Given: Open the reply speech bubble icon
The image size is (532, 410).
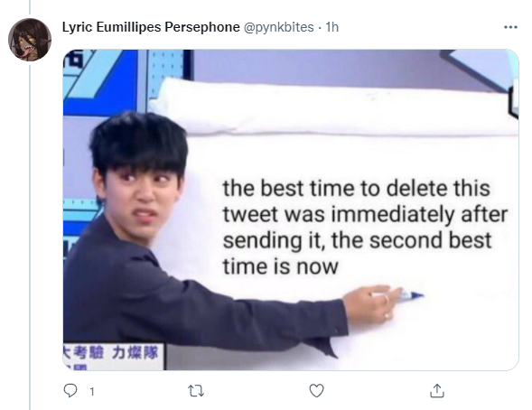Looking at the screenshot, I should click(x=70, y=391).
